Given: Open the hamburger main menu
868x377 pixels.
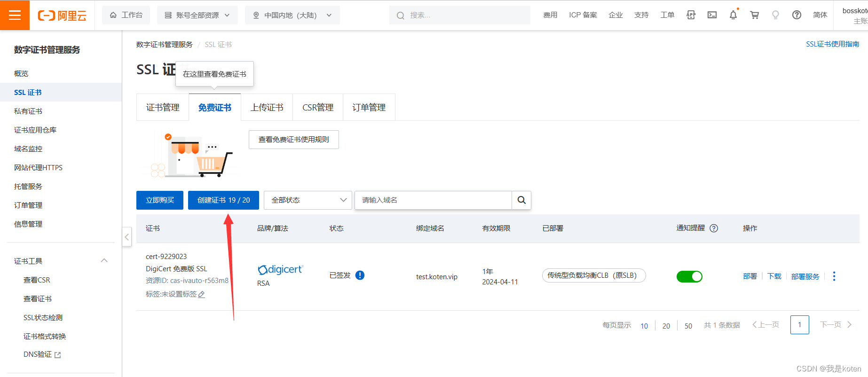Looking at the screenshot, I should click(x=15, y=15).
